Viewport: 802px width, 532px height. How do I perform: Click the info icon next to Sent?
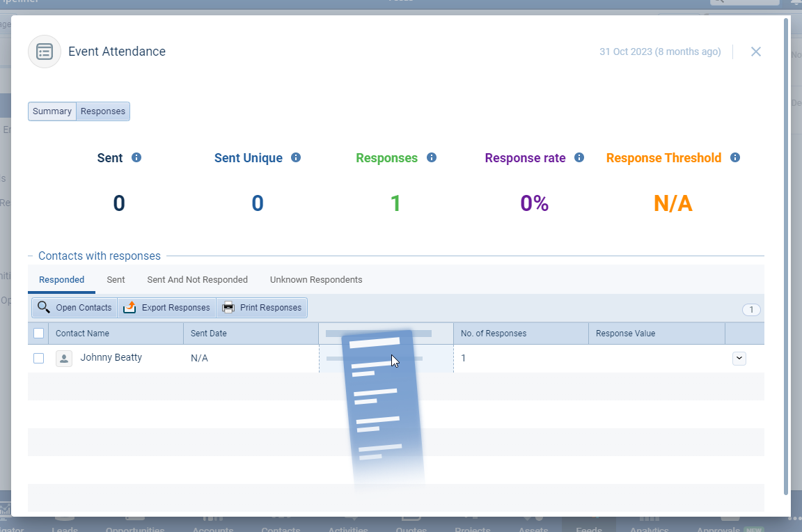point(136,157)
